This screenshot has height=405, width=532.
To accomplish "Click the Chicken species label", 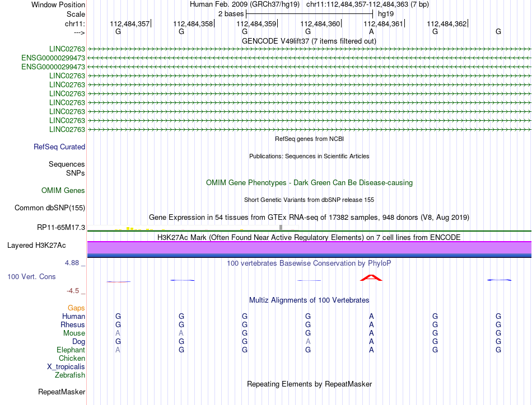I will point(72,358).
